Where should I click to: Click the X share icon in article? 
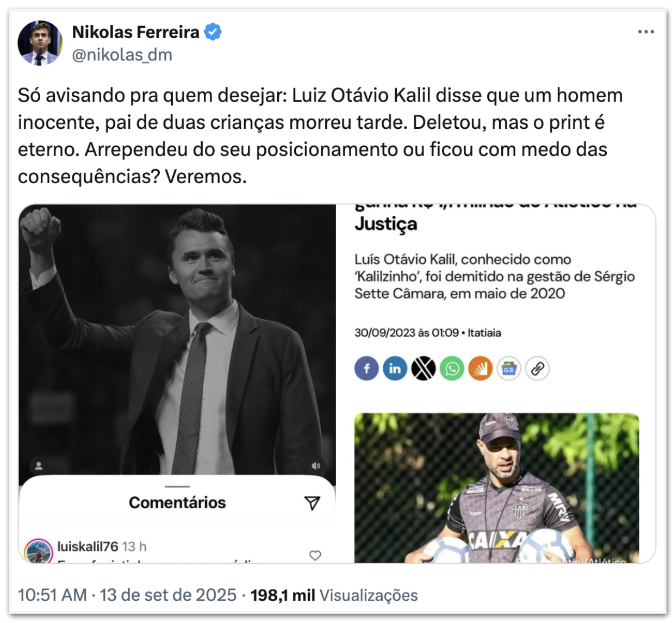pos(423,369)
